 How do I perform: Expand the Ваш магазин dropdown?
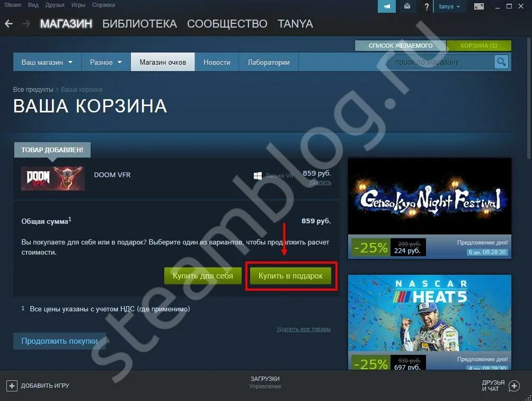tap(47, 62)
